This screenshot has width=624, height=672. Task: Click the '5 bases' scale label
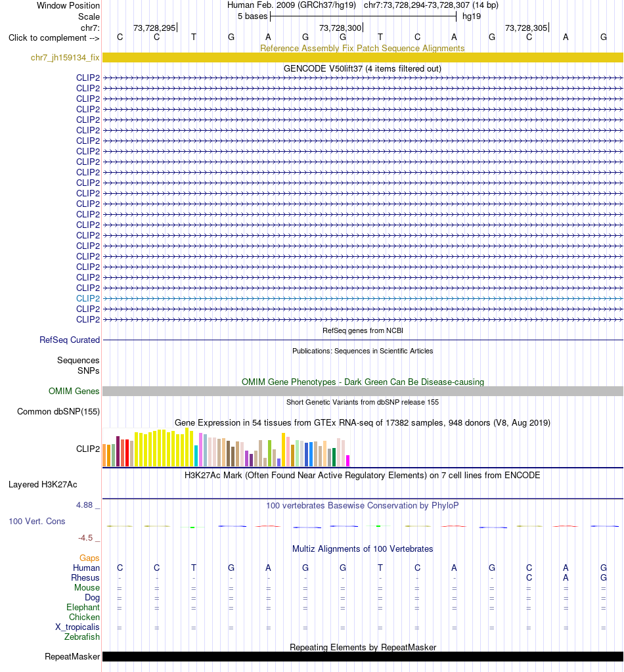point(252,16)
